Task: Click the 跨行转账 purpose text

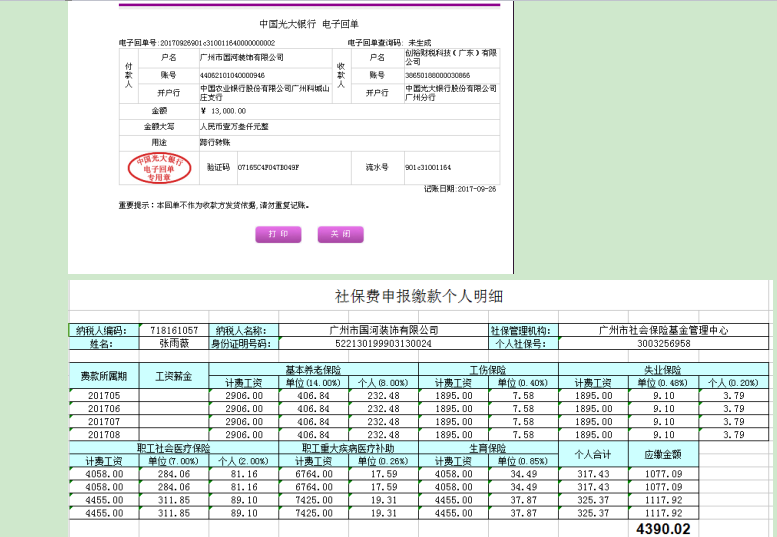Action: [x=215, y=142]
